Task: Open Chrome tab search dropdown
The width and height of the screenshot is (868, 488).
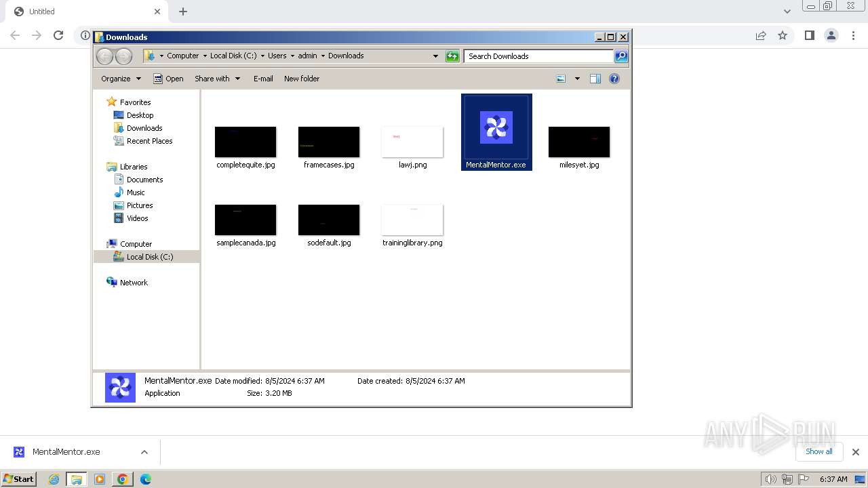Action: tap(787, 12)
